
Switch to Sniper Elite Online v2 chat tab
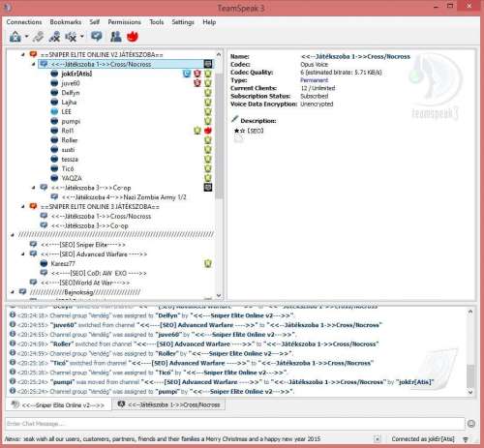point(58,404)
